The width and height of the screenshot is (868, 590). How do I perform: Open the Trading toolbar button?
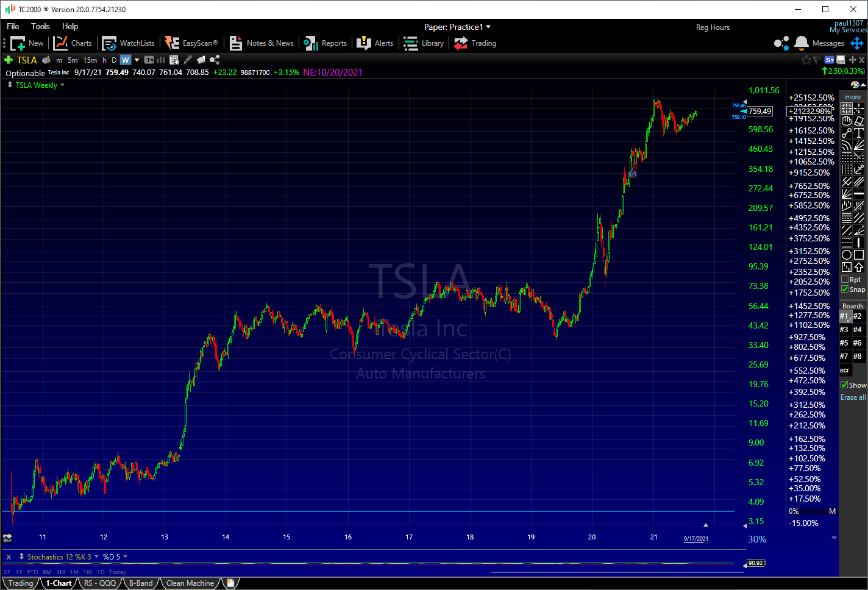pyautogui.click(x=475, y=43)
